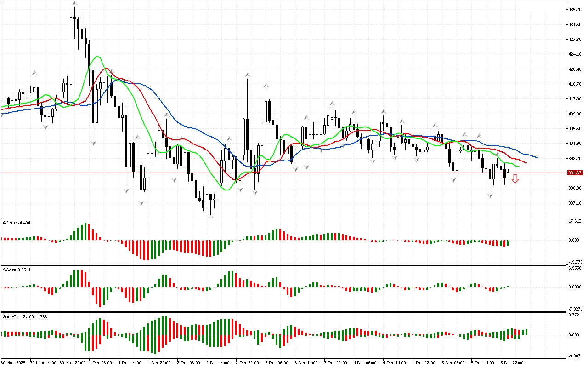Click the 30 Nov 2025 date label
588x368 pixels.
click(12, 362)
